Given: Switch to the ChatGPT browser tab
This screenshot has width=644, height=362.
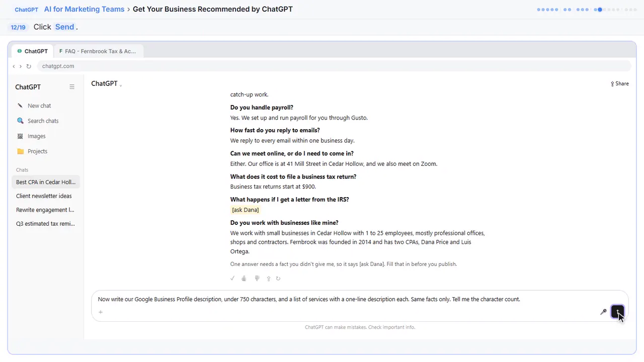Looking at the screenshot, I should [x=33, y=51].
